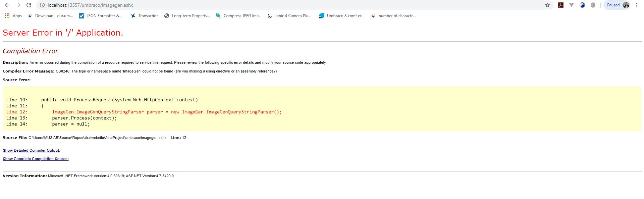Open the Umbraco 8 komt bookmark
Image resolution: width=644 pixels, height=199 pixels.
(x=341, y=16)
